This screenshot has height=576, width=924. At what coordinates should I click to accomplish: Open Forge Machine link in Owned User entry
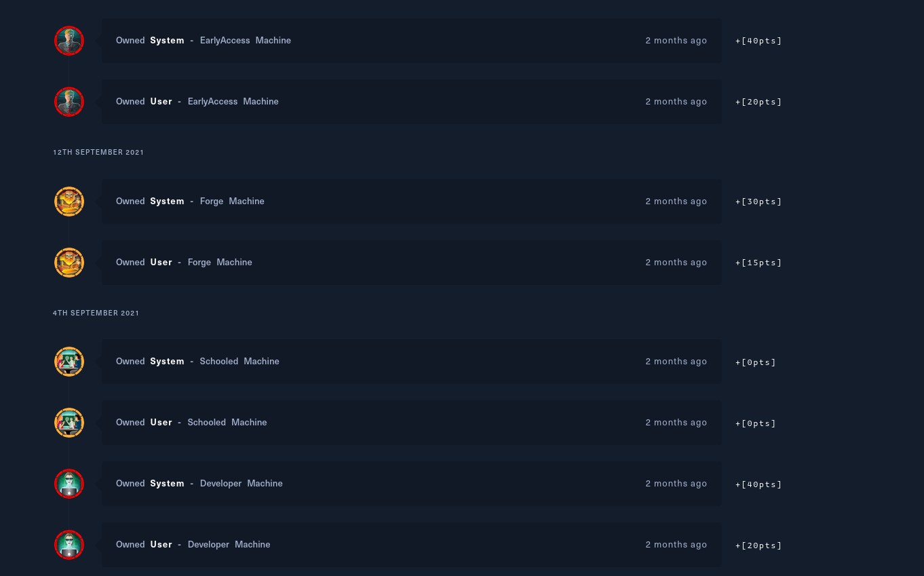click(220, 263)
